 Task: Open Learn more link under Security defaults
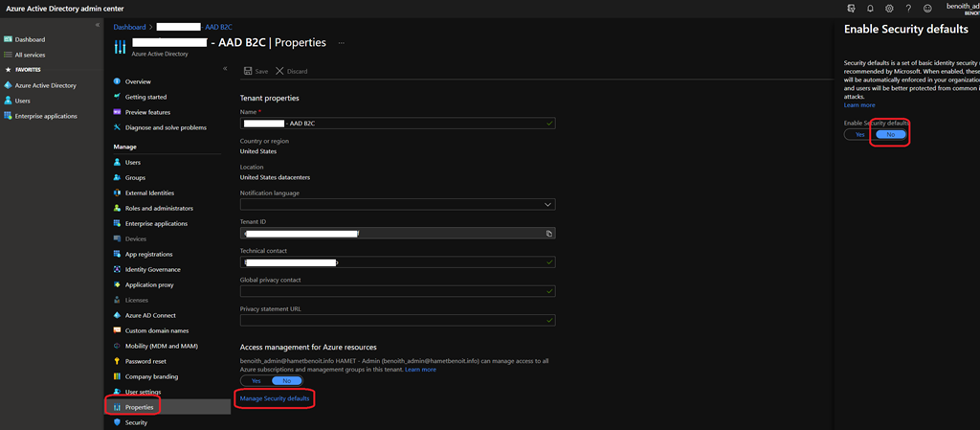coord(858,105)
